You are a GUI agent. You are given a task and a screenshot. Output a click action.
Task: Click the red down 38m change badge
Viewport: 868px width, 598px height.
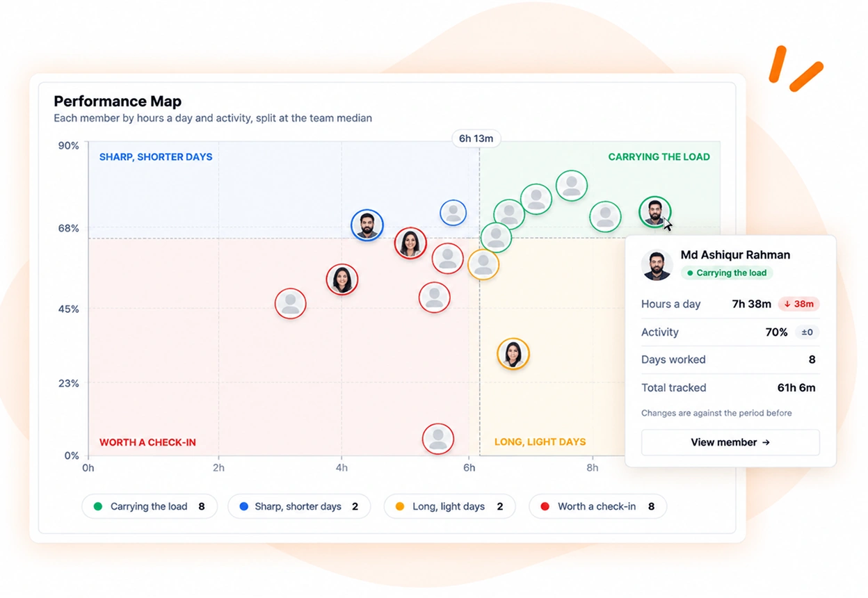798,304
